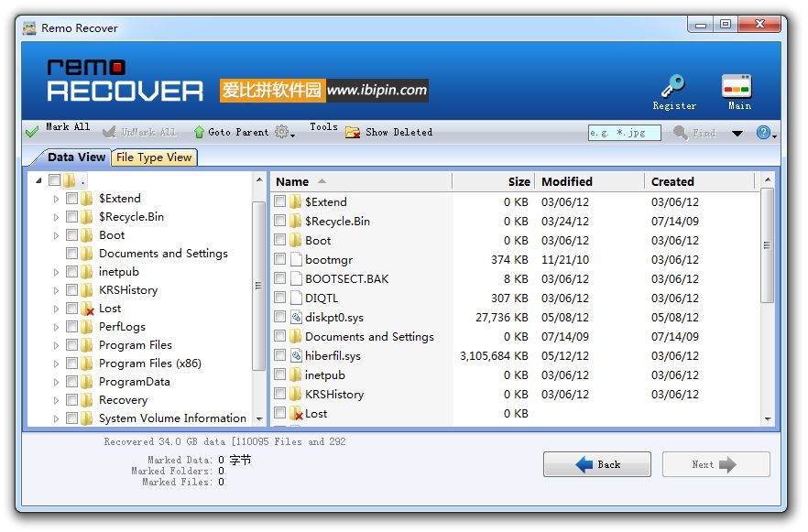
Task: Select the Program Files tree item
Action: click(135, 345)
